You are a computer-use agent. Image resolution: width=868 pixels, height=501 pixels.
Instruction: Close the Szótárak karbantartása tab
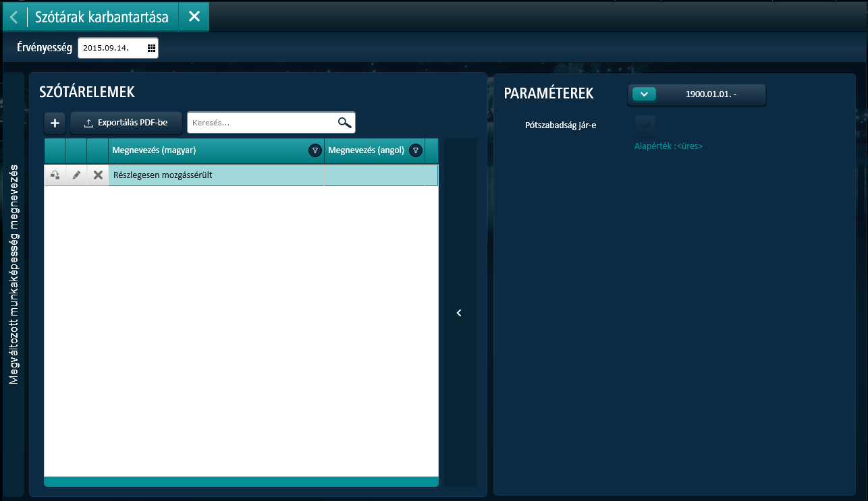(x=194, y=16)
